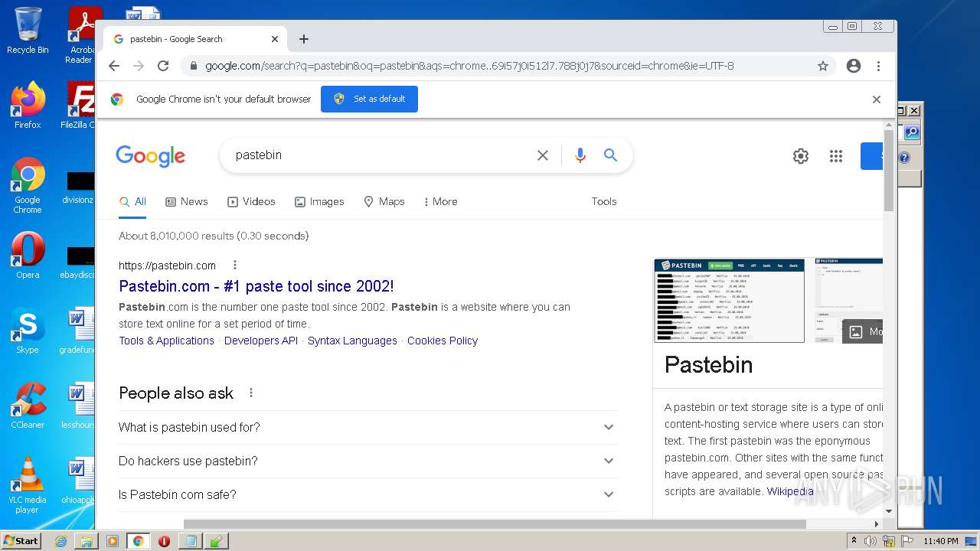Bookmark this page with the star icon
Viewport: 980px width, 551px height.
point(823,66)
